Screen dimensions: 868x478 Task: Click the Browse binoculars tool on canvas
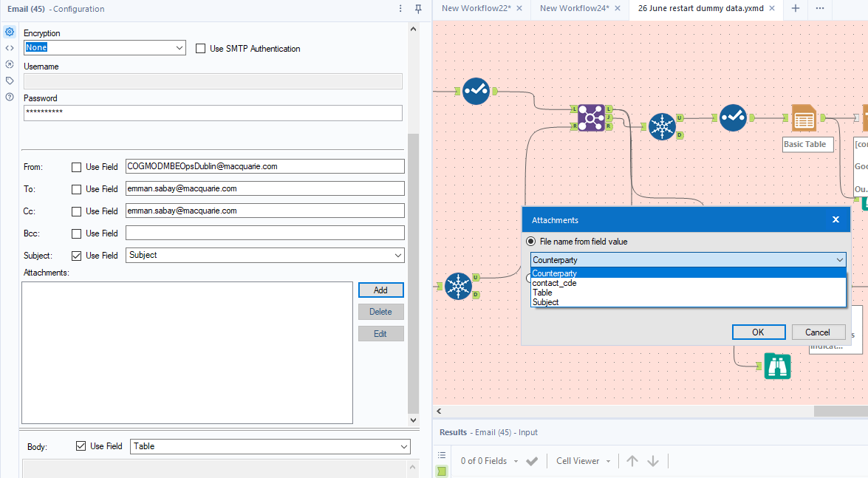[x=777, y=366]
